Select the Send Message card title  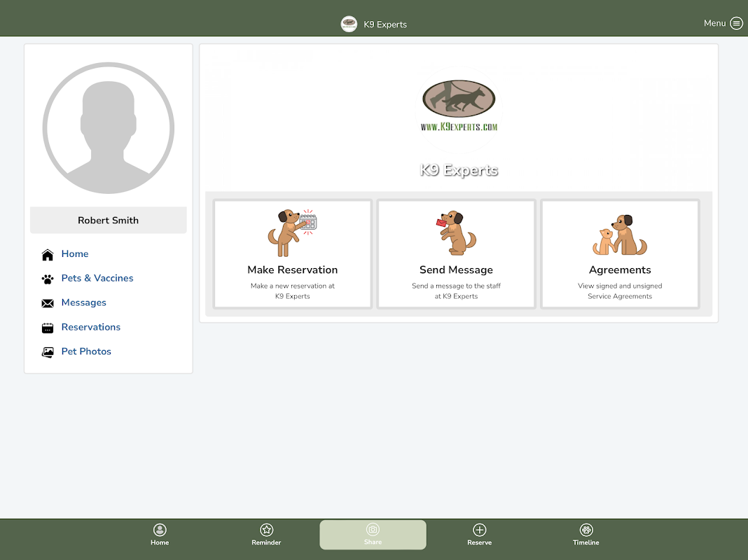(456, 269)
